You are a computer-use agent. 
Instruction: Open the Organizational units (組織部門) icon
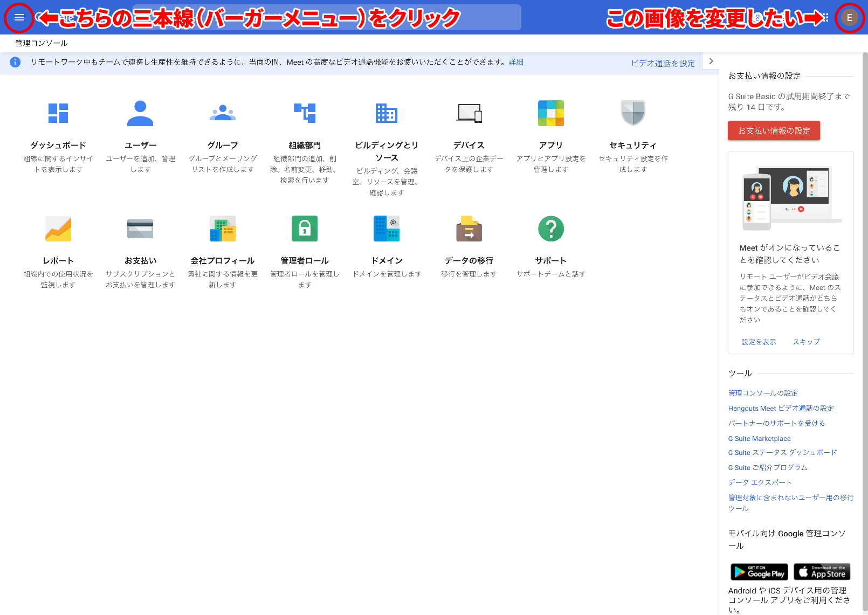305,113
